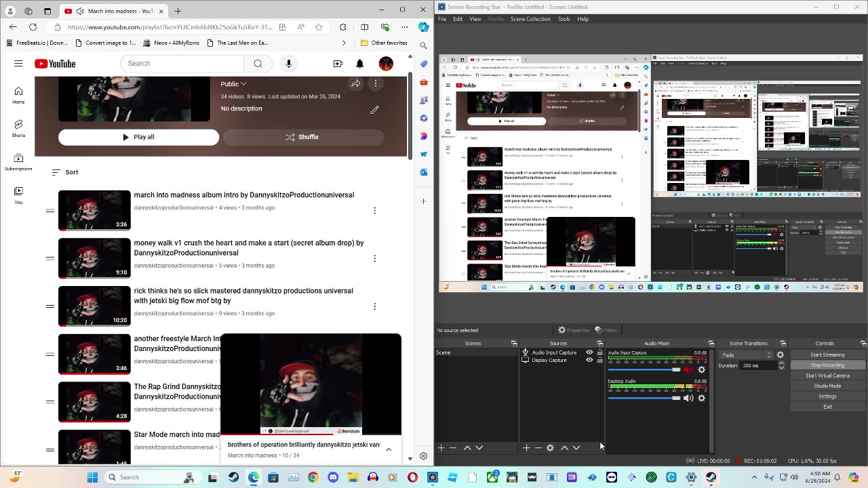This screenshot has width=868, height=488.
Task: Open more options for playlist header
Action: [376, 84]
